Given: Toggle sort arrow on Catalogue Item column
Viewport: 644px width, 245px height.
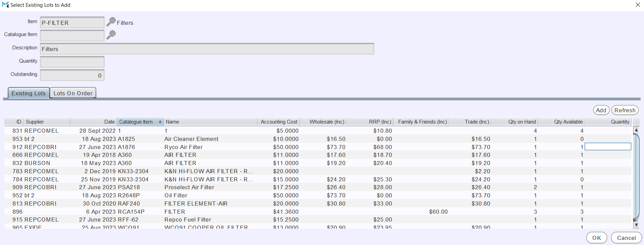Looking at the screenshot, I should pos(160,121).
